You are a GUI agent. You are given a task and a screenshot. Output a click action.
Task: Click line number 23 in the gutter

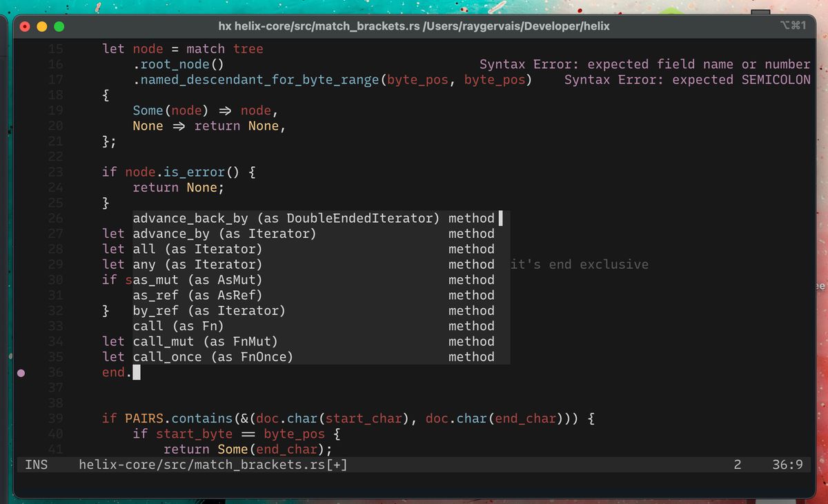[56, 172]
